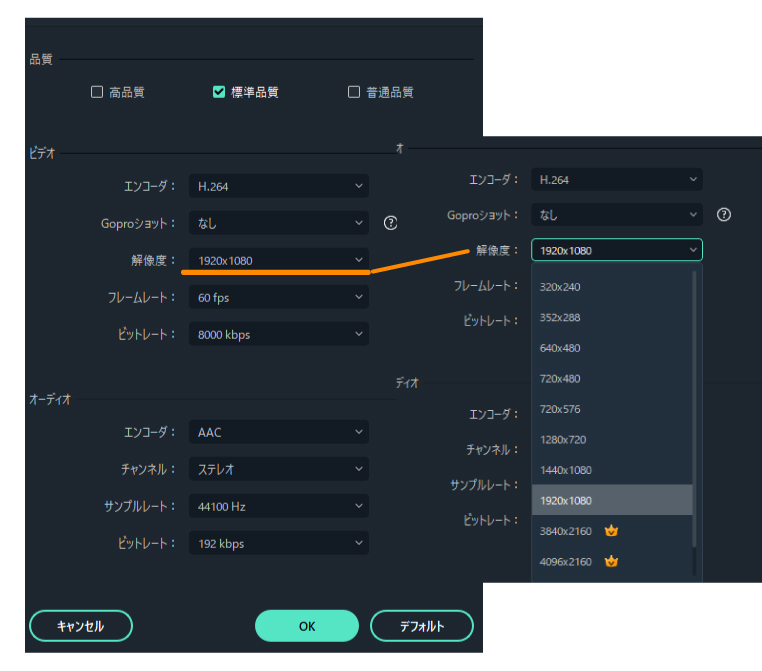
Task: Open the ステレオ channel dropdown
Action: pos(278,469)
